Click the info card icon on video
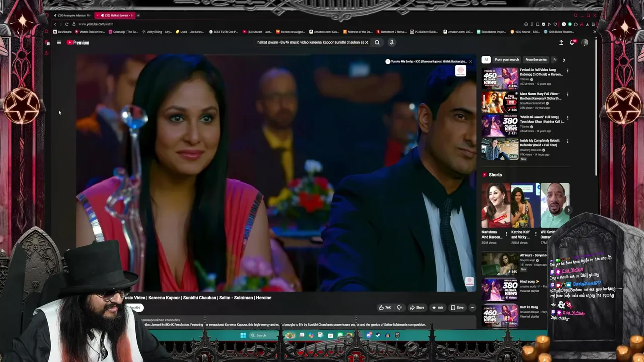 tap(460, 71)
